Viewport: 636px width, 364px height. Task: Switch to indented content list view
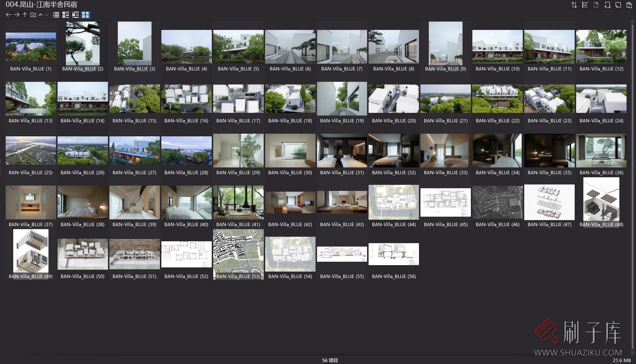(x=75, y=15)
